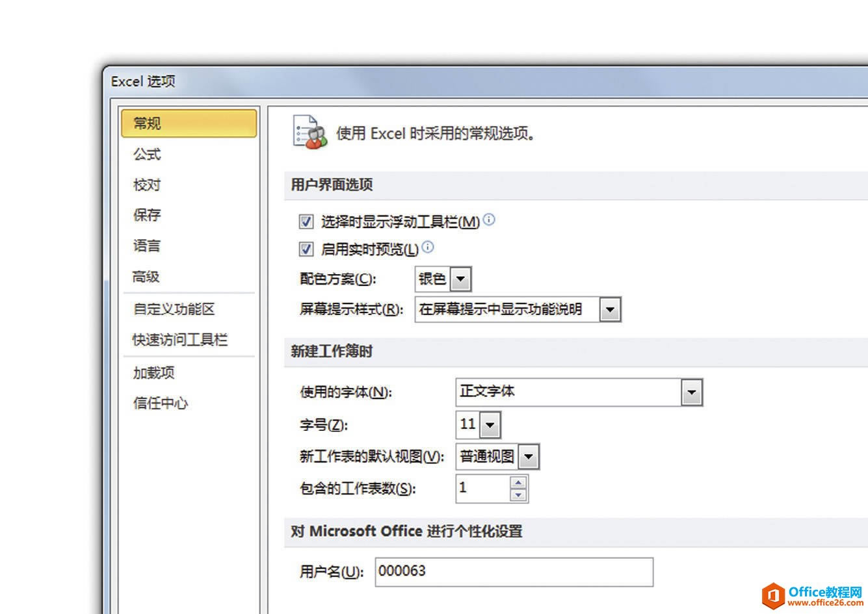
Task: Expand the 屏幕提示样式 dropdown list
Action: [609, 310]
